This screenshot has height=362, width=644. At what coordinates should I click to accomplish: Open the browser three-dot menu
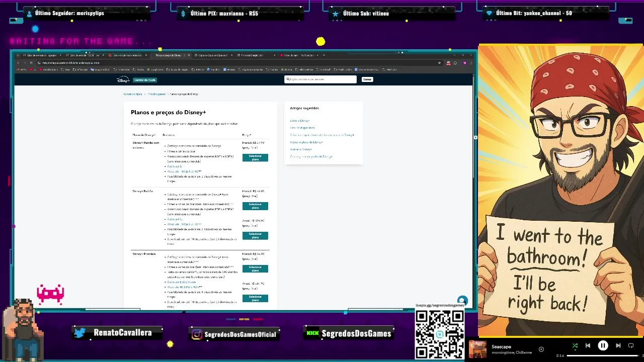coord(471,63)
